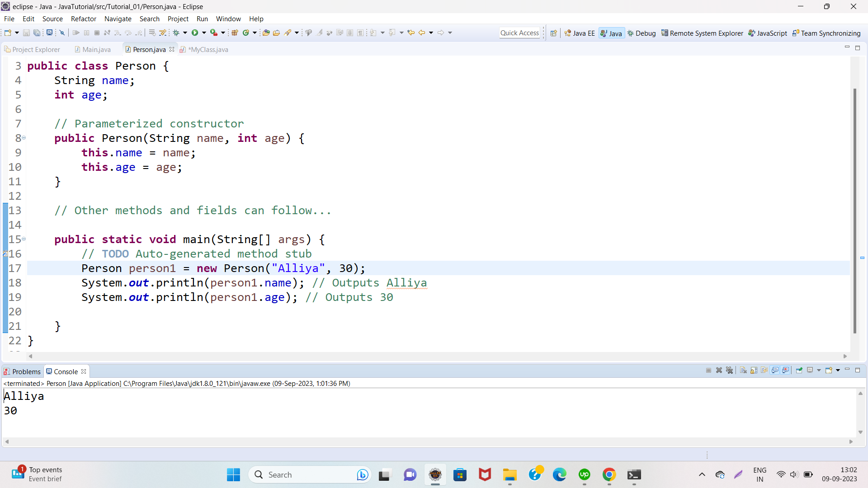Open the Open Console dropdown arrow

tap(838, 371)
